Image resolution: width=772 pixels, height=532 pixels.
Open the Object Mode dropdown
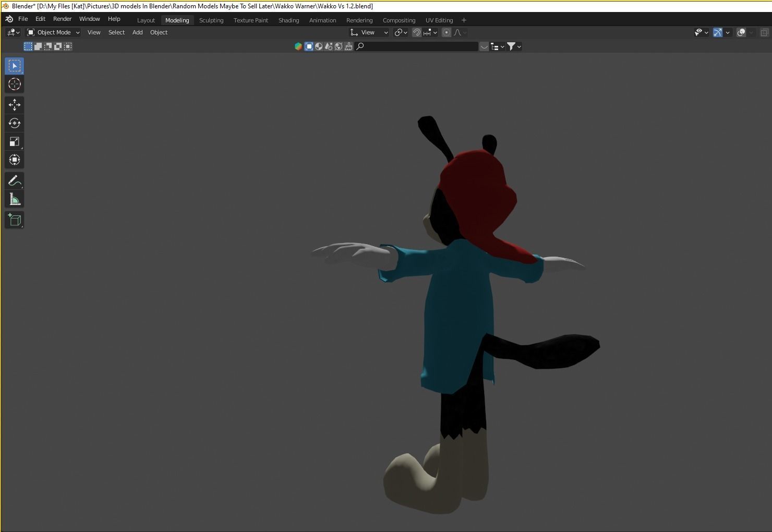(53, 32)
